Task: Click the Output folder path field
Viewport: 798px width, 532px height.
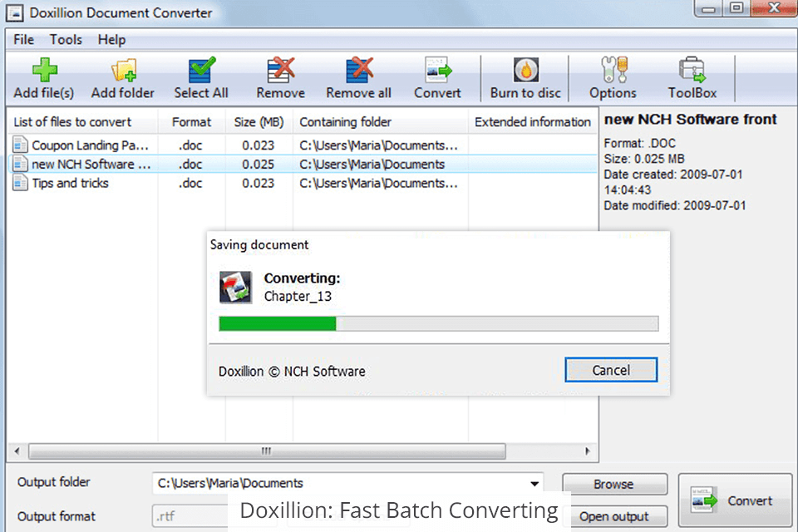Action: tap(347, 483)
